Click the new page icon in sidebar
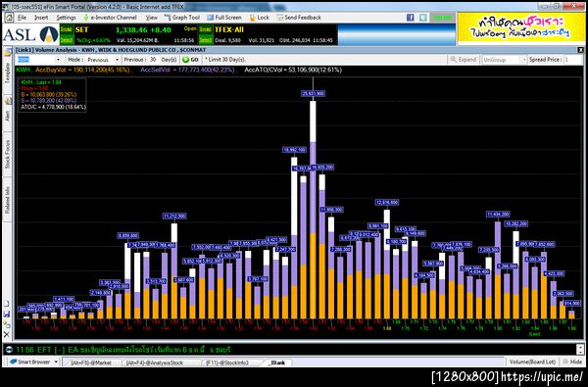The width and height of the screenshot is (588, 387). [x=7, y=304]
